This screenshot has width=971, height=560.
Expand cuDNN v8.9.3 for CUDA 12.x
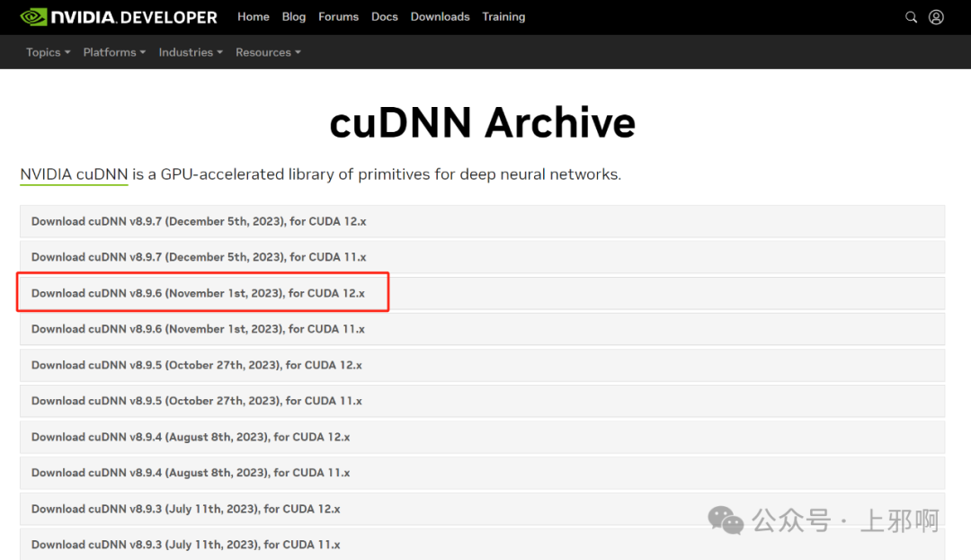tap(482, 509)
